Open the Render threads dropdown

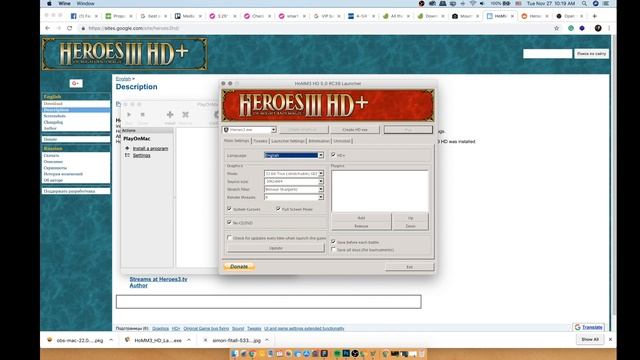[x=294, y=197]
